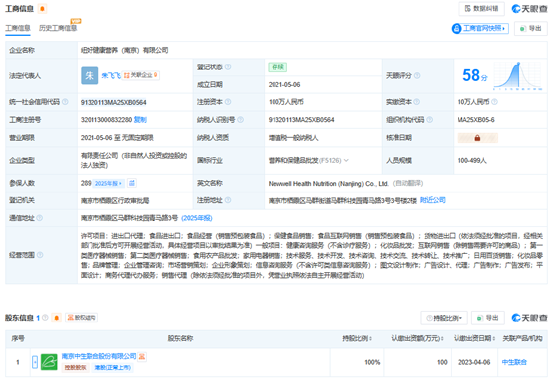Open the 股权结构 equity structure button
This screenshot has width=550, height=386.
[81, 318]
